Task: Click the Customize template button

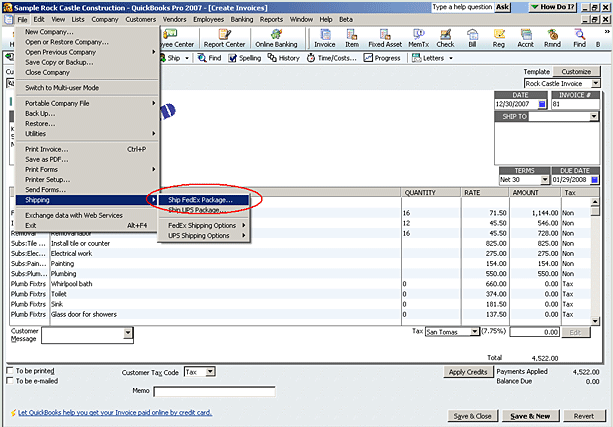Action: point(576,72)
